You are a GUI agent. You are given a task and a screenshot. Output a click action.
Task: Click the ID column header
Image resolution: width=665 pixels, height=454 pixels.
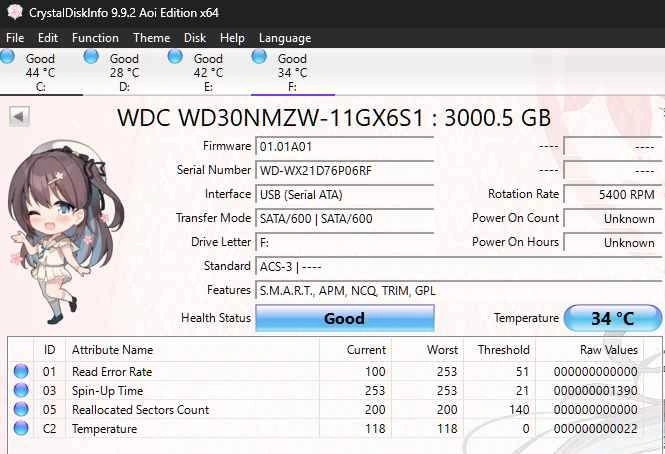click(50, 350)
